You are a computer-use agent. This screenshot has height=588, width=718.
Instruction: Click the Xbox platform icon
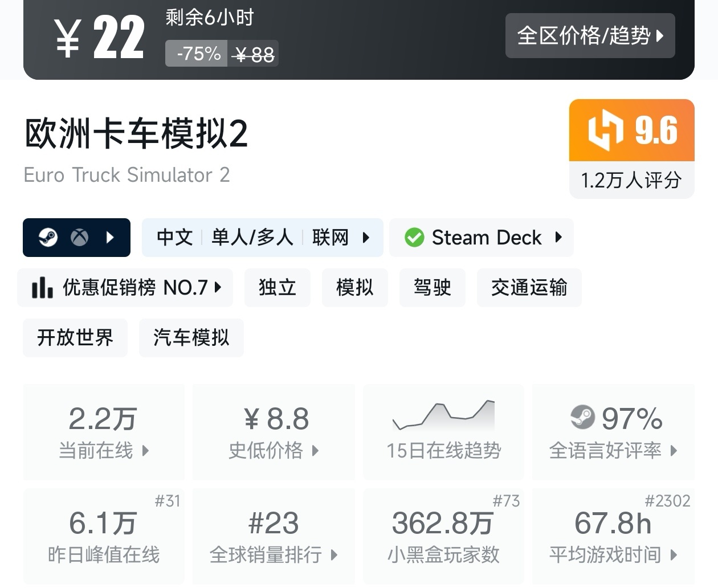tap(79, 237)
